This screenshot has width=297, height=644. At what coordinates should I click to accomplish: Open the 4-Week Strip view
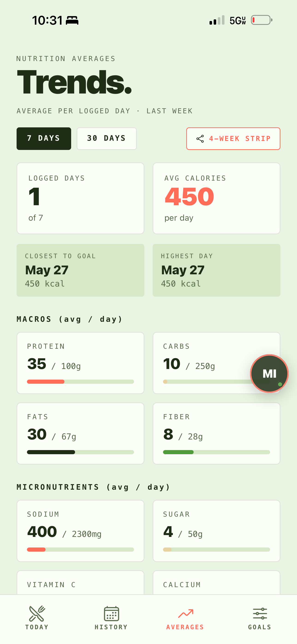[x=233, y=138]
